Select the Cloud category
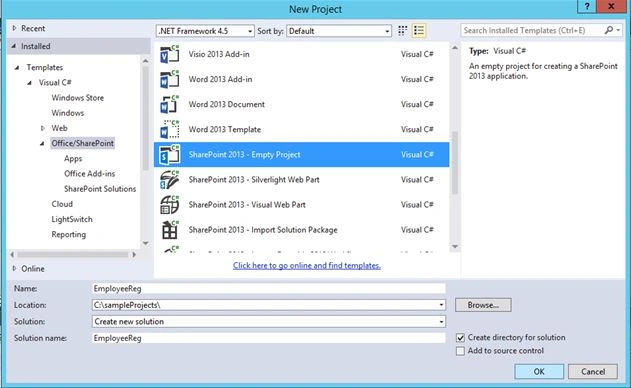The width and height of the screenshot is (631, 388). tap(62, 204)
